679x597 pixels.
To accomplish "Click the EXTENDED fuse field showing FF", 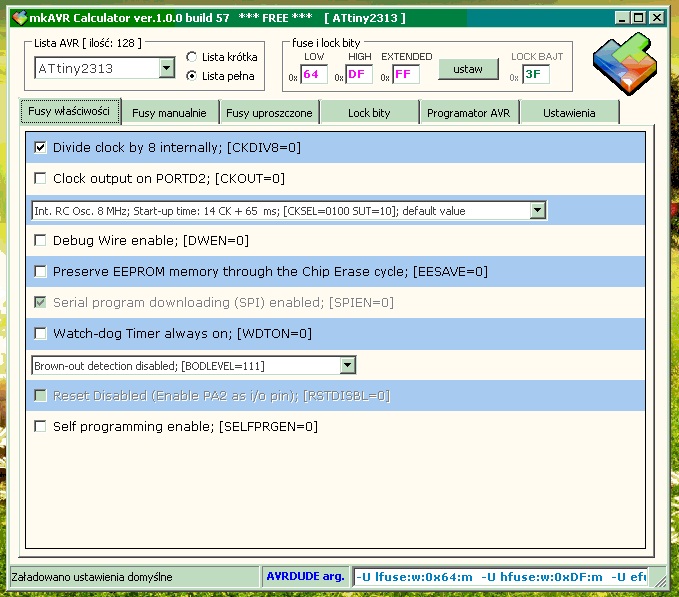I will pos(406,74).
